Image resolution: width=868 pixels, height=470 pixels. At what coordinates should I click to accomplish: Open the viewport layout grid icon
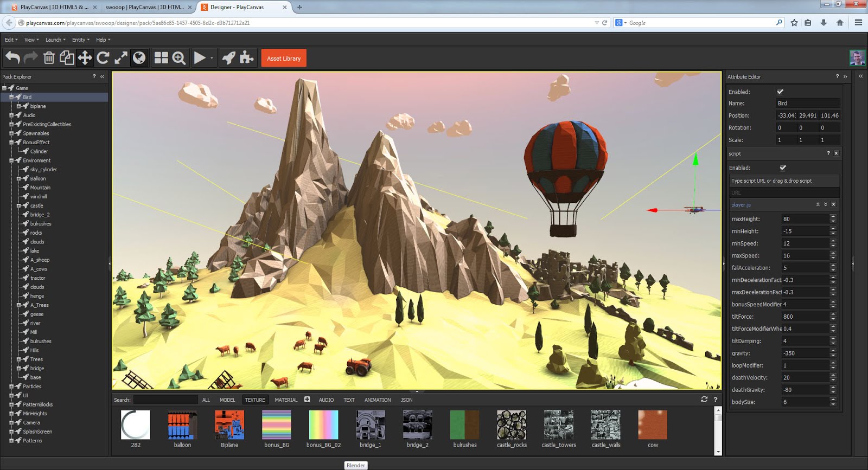point(161,57)
